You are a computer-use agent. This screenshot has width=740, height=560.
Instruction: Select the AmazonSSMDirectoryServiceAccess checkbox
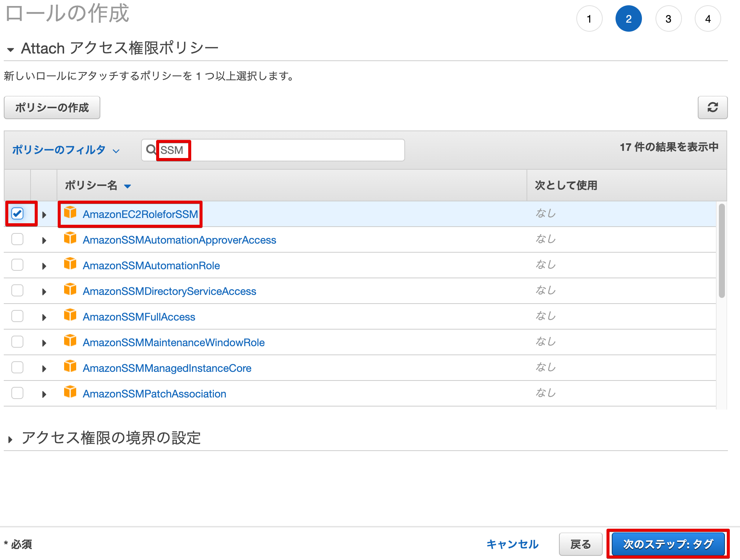(x=17, y=290)
